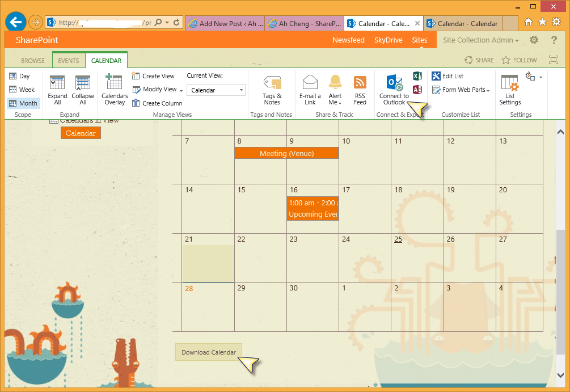
Task: Open the Site Collection Admin menu
Action: (x=480, y=40)
